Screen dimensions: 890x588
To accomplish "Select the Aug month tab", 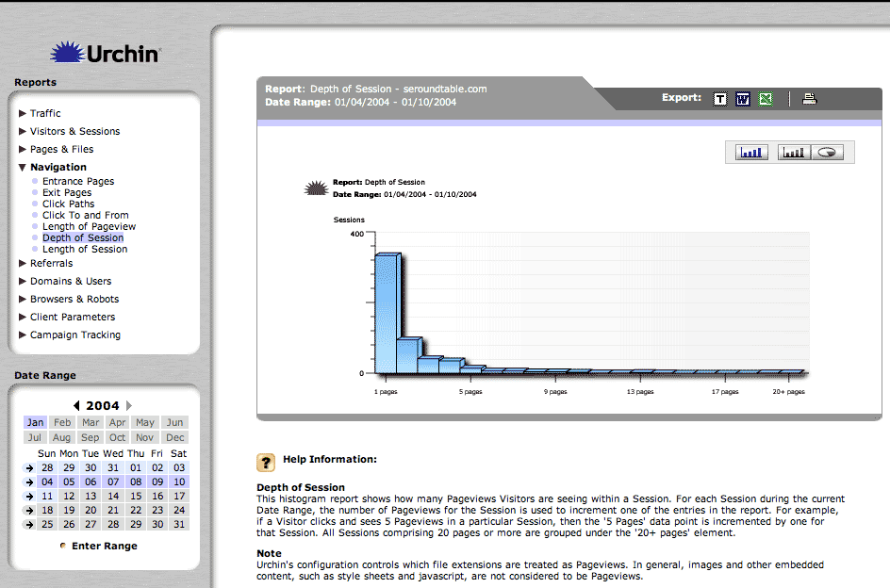I will (x=62, y=437).
